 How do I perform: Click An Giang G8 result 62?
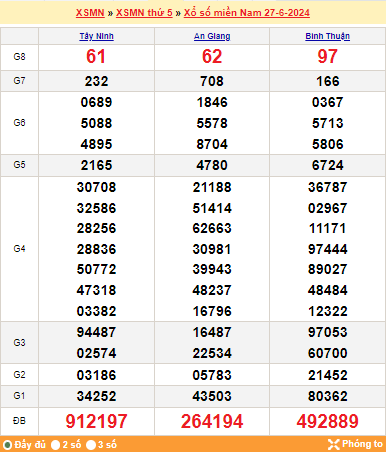click(x=212, y=56)
